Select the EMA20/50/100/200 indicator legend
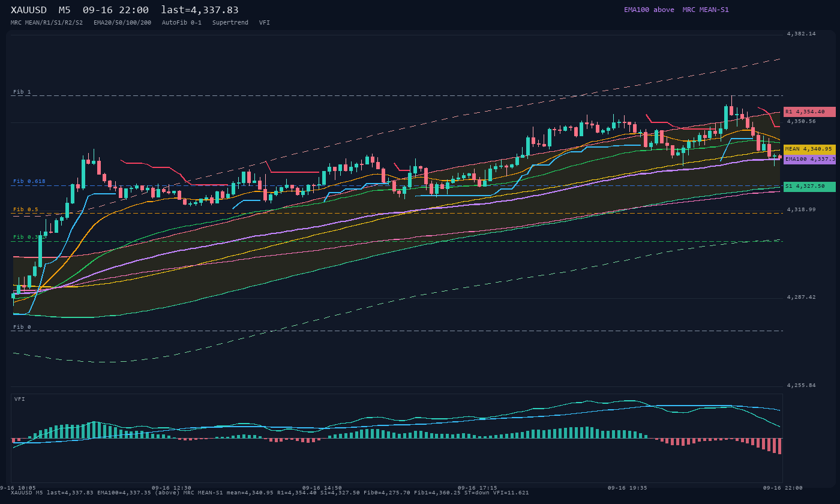Image resolution: width=840 pixels, height=504 pixels. [122, 23]
